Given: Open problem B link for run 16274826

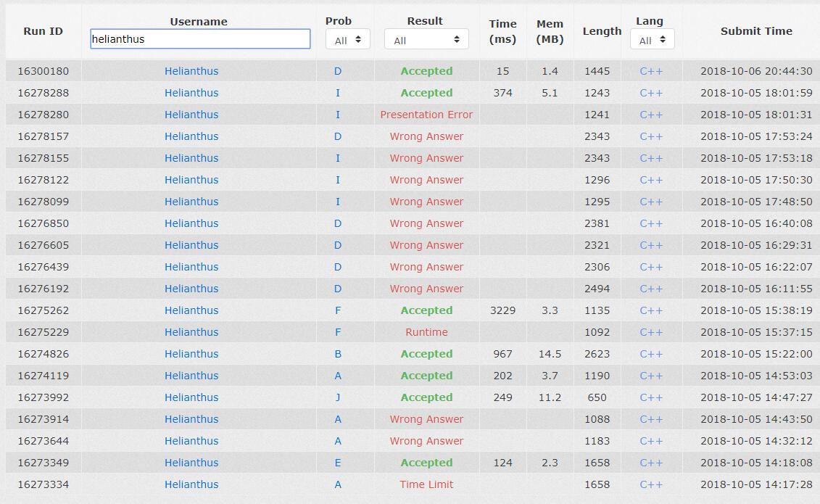Looking at the screenshot, I should 338,354.
